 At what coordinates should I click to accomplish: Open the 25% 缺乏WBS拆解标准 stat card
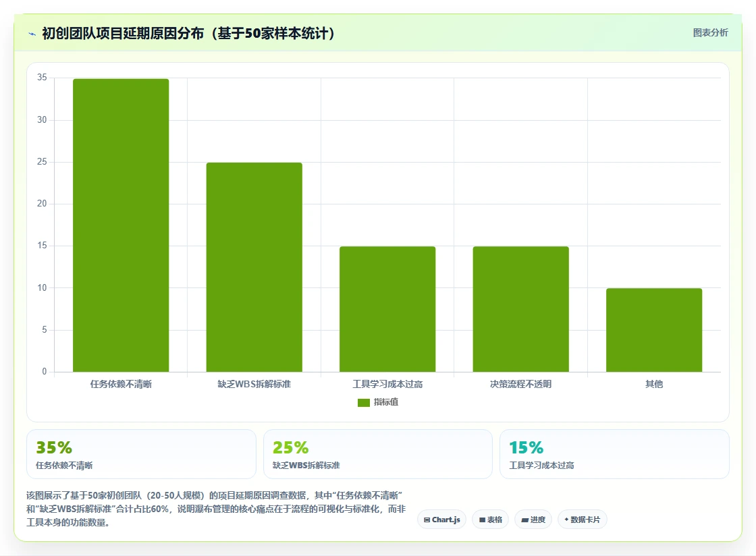click(x=378, y=454)
